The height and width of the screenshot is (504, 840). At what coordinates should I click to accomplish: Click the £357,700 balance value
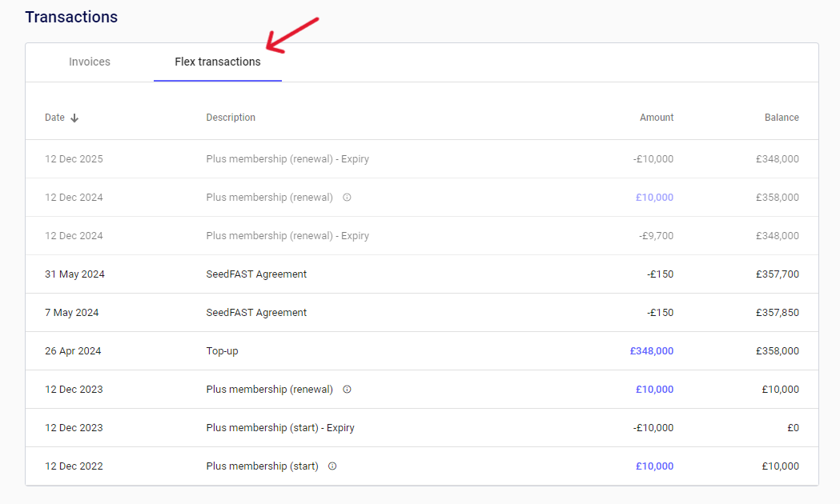click(777, 274)
